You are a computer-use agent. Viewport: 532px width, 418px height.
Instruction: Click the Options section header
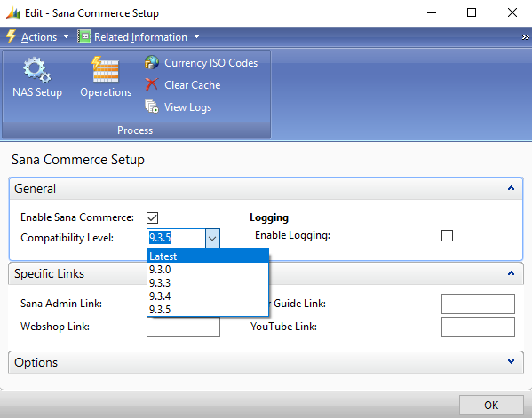[266, 362]
